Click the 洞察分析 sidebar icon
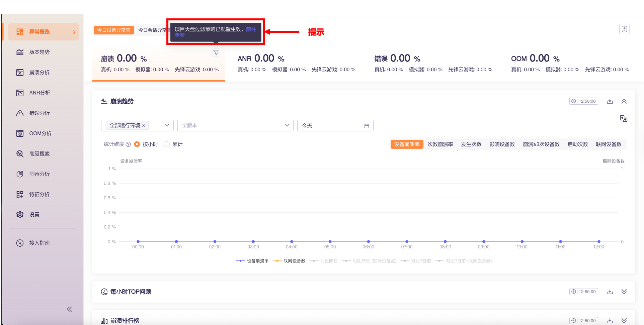The image size is (644, 325). pyautogui.click(x=20, y=174)
